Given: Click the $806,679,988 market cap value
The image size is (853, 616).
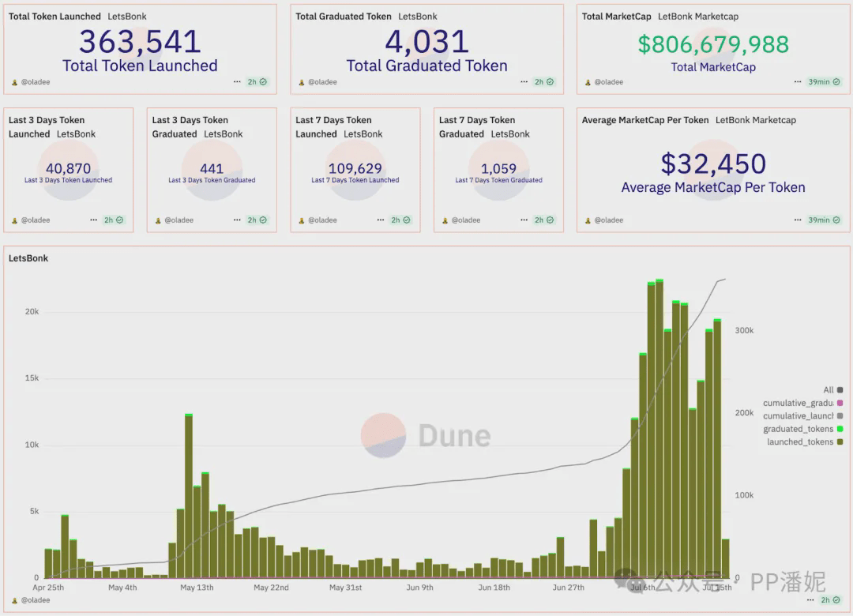Looking at the screenshot, I should (x=713, y=45).
